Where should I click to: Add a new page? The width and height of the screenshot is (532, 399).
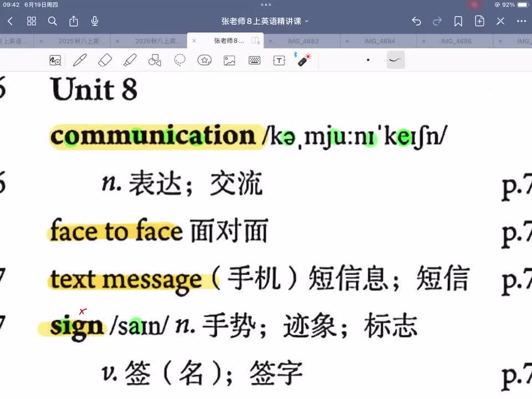pyautogui.click(x=479, y=21)
